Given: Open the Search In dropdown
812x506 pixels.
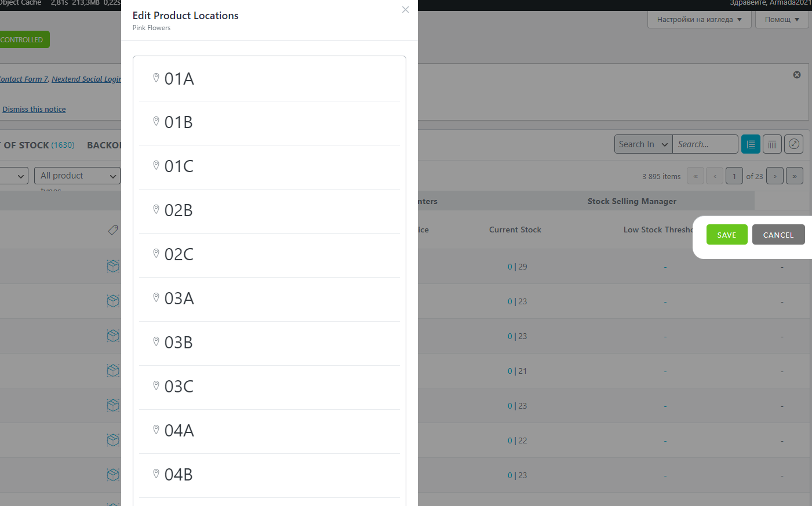Looking at the screenshot, I should [x=643, y=144].
